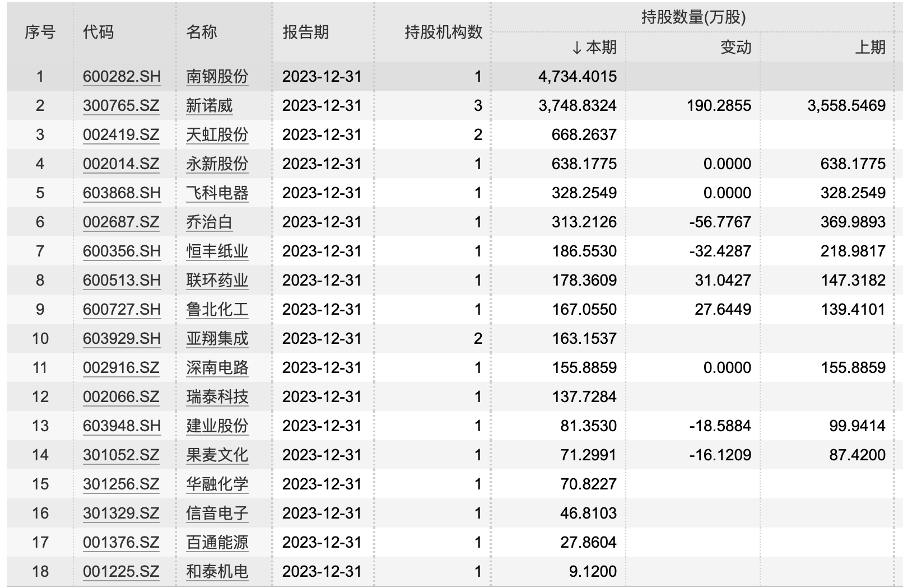The height and width of the screenshot is (588, 903).
Task: Open stock code 600513.SH
Action: pyautogui.click(x=122, y=281)
